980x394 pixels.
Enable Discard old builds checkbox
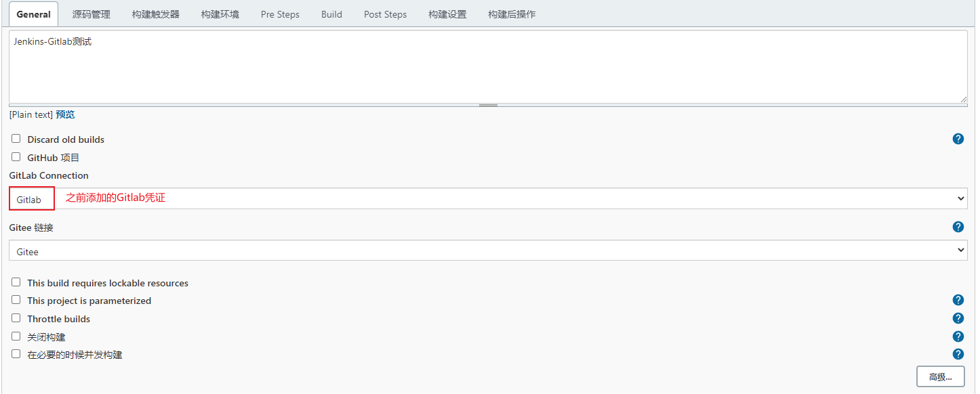[16, 139]
